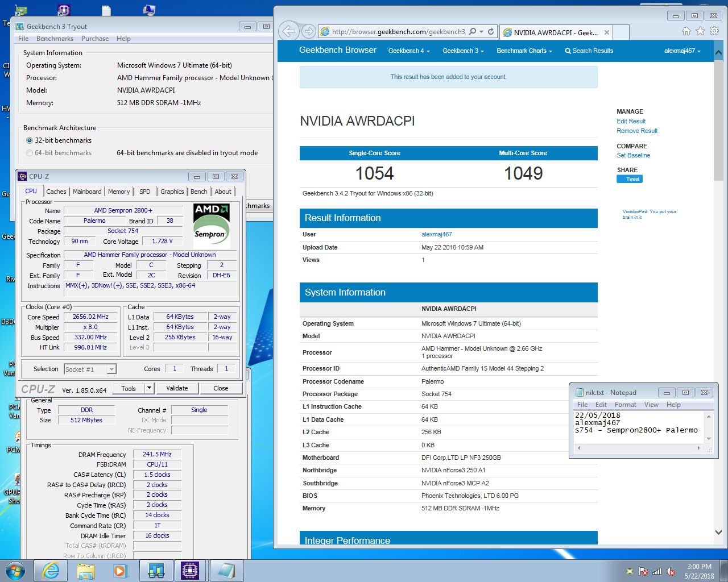Screen dimensions: 728x582
Task: Open Windows Explorer from the taskbar
Action: [x=86, y=571]
